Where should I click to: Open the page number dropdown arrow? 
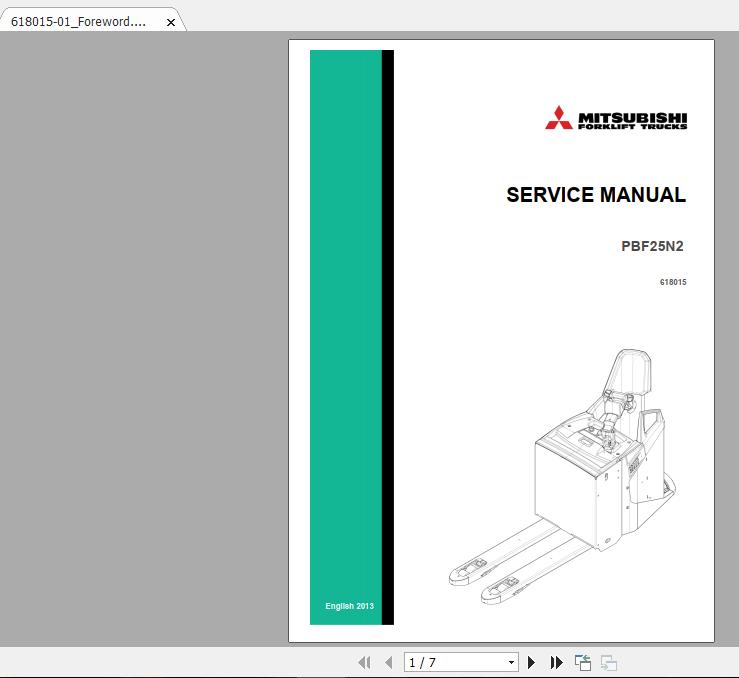tap(511, 662)
